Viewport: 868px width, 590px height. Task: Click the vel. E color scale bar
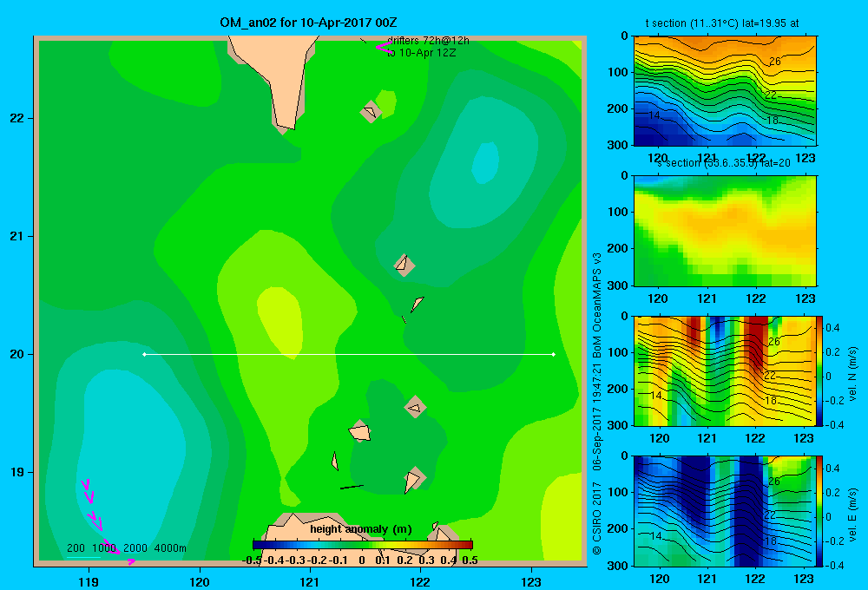819,511
